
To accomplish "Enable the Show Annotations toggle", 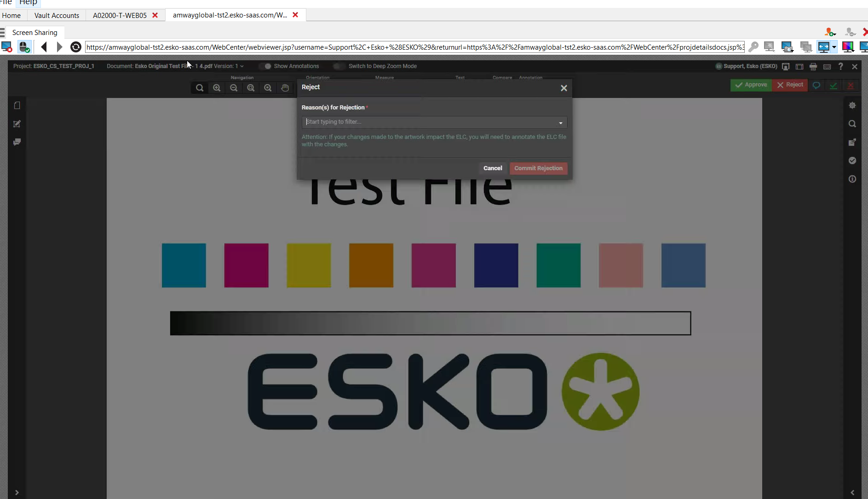I will click(x=267, y=66).
